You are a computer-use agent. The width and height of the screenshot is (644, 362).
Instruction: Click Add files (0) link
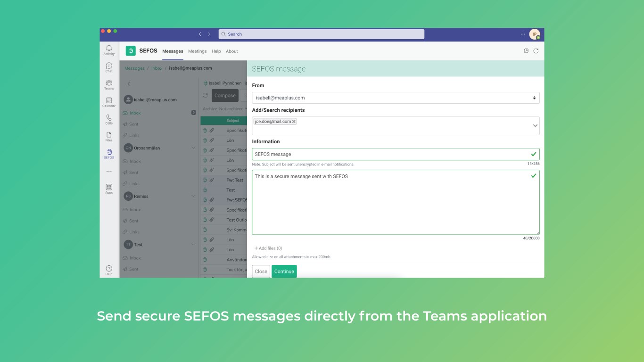point(268,248)
